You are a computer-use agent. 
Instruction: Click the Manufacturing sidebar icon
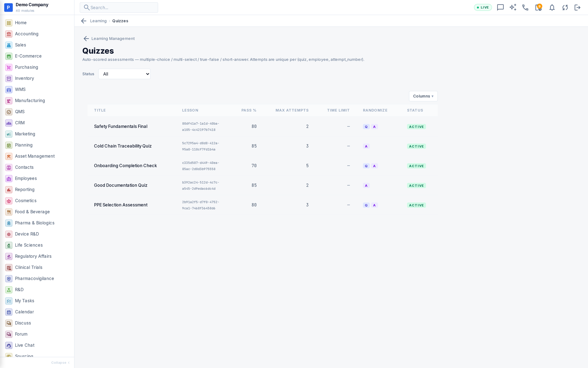pos(9,101)
